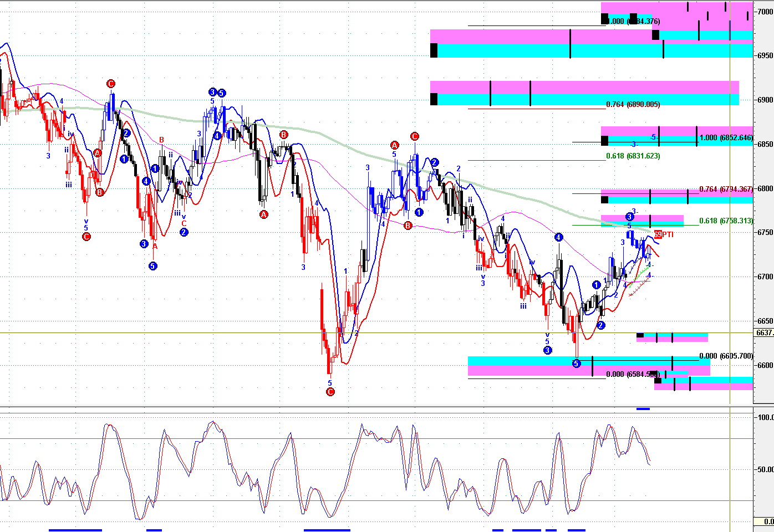Click the green 0.618 (6831.623) level label
The image size is (774, 532).
(633, 156)
